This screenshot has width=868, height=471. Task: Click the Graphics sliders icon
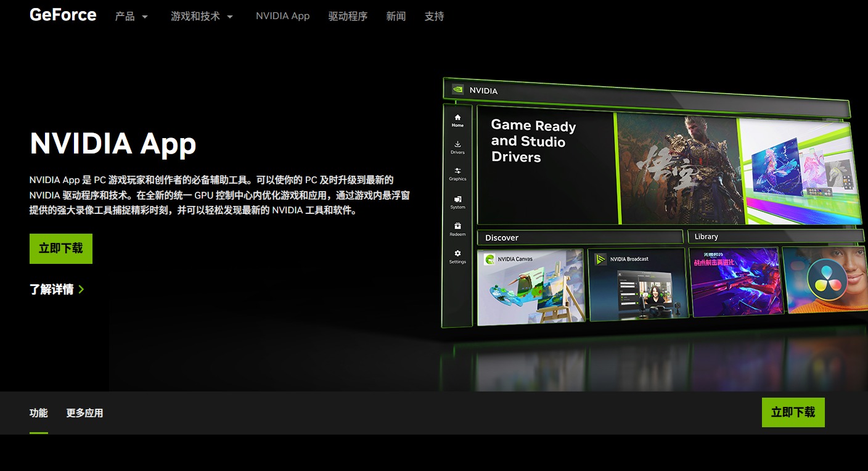pyautogui.click(x=457, y=171)
